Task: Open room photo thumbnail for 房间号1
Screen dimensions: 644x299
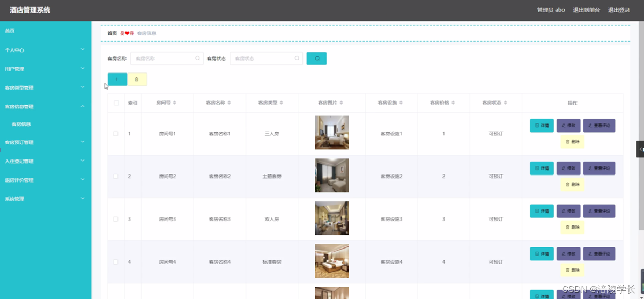Action: click(332, 133)
